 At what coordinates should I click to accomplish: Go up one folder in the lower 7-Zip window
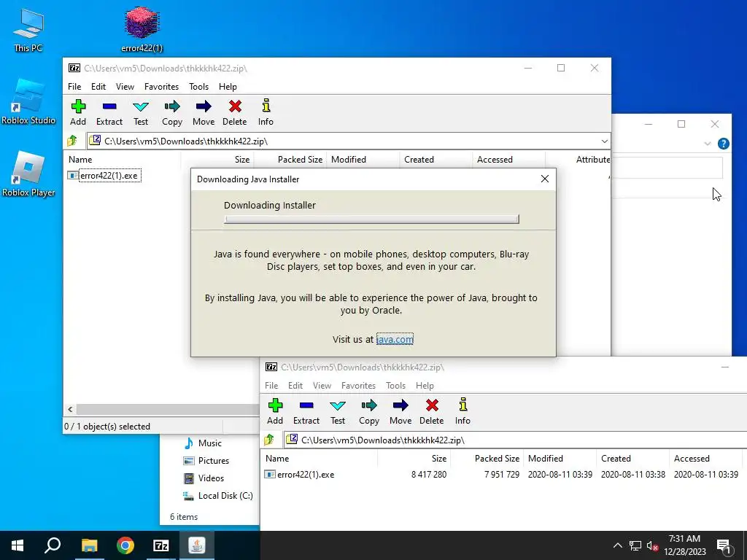269,440
